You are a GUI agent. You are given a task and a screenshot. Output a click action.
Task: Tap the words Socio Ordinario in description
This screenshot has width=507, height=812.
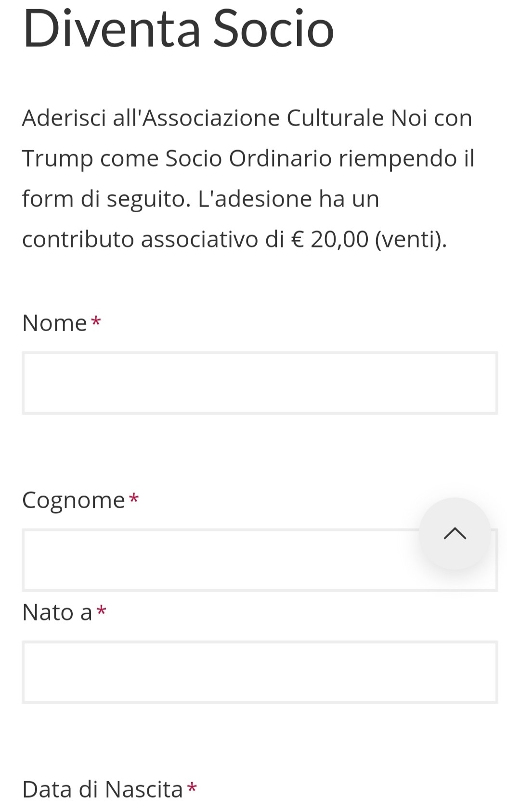(249, 158)
